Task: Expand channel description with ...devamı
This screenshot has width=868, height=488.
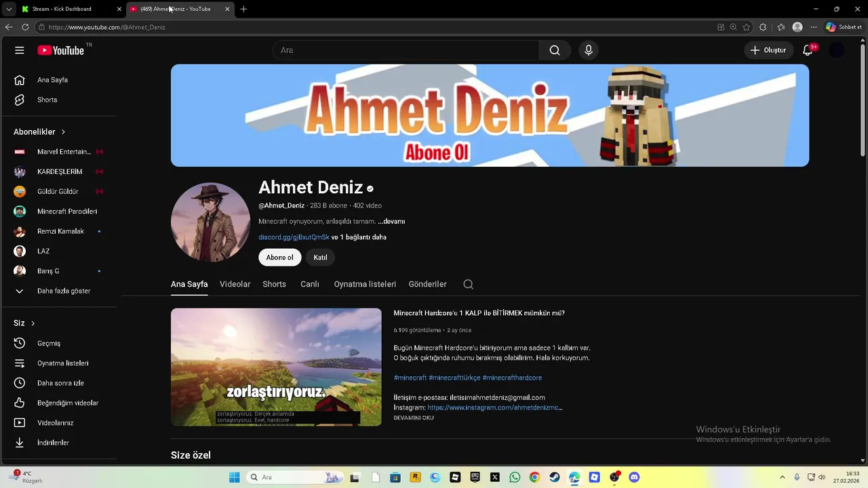Action: 391,222
